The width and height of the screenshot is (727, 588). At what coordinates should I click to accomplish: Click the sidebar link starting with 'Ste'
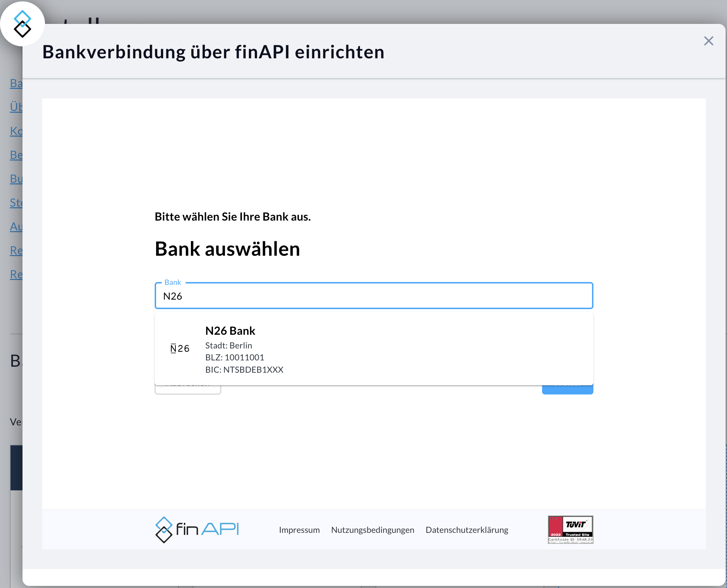point(15,203)
